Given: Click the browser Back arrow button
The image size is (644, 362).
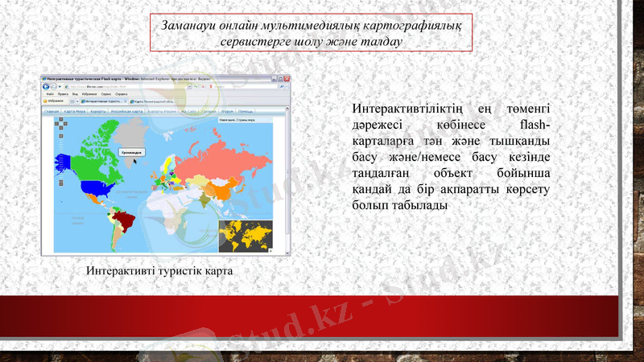Looking at the screenshot, I should tap(46, 86).
